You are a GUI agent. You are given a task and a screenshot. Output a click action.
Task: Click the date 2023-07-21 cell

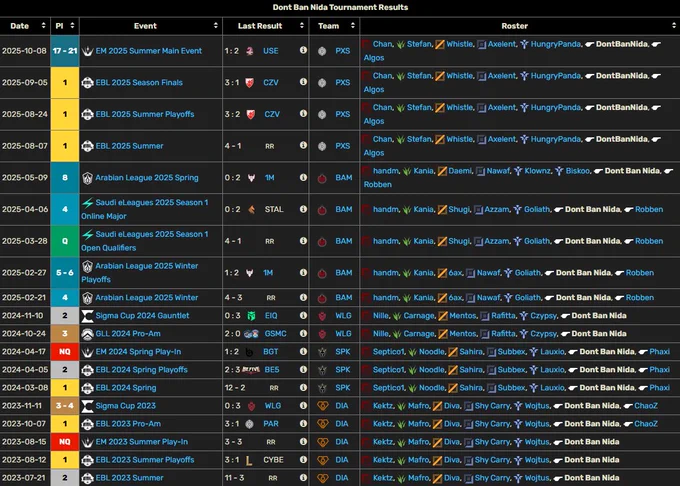[24, 478]
